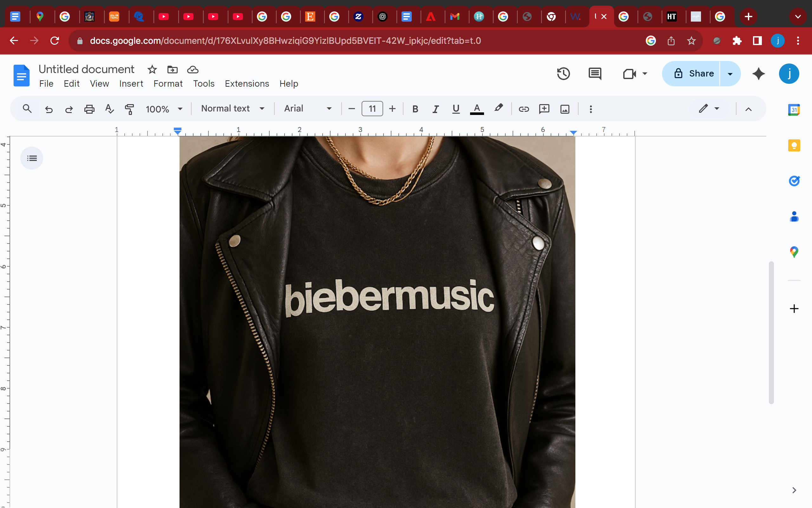Open Gemini sparkle assistant
Screen dimensions: 812x508
click(759, 74)
